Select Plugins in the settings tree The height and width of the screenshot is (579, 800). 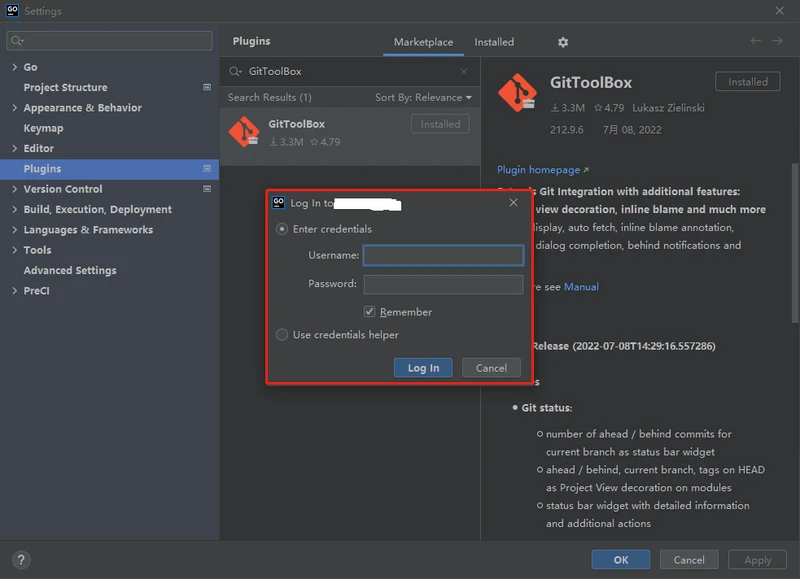pos(109,169)
